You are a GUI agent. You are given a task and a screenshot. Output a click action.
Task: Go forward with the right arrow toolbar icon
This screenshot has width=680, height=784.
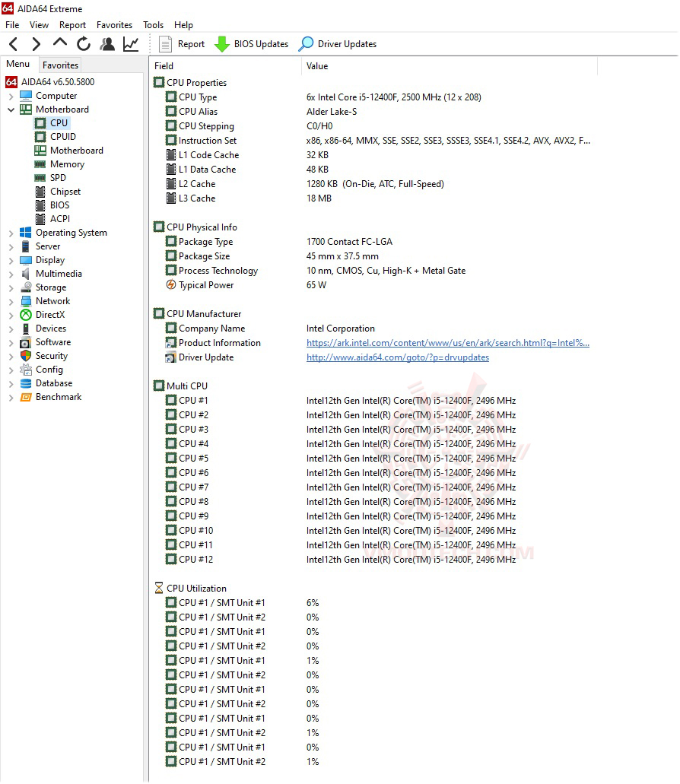[x=36, y=44]
